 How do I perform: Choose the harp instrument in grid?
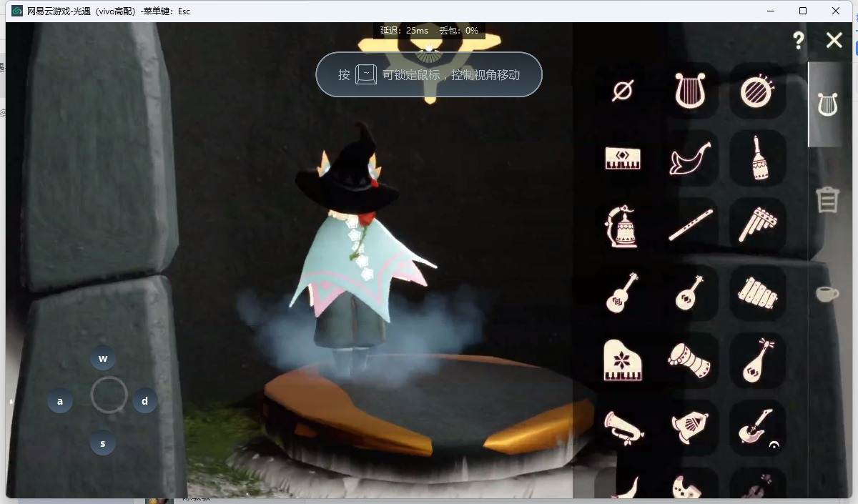tap(690, 91)
